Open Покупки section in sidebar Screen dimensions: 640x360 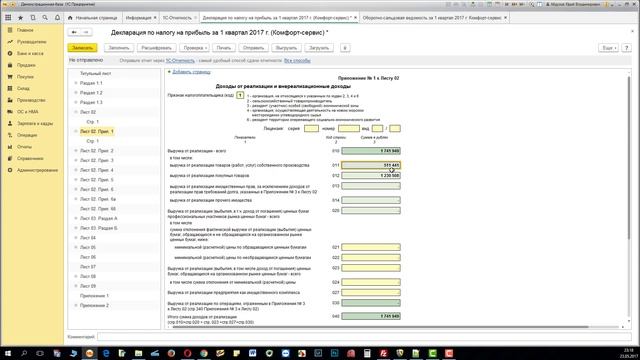pyautogui.click(x=25, y=77)
